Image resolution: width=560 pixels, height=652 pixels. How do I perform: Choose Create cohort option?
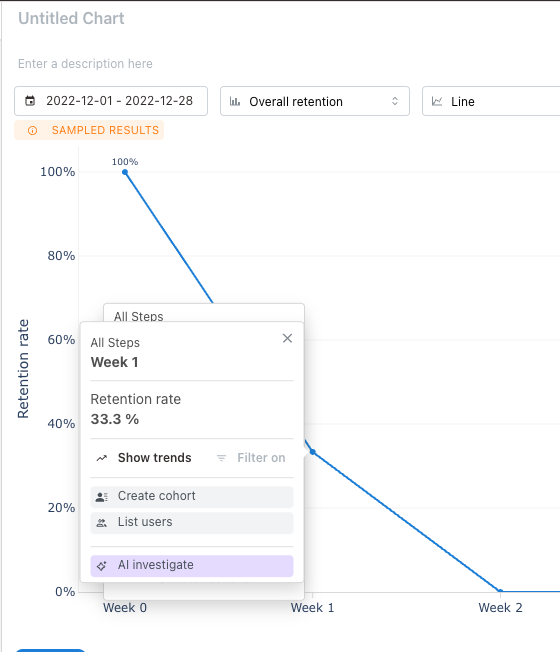(x=192, y=497)
